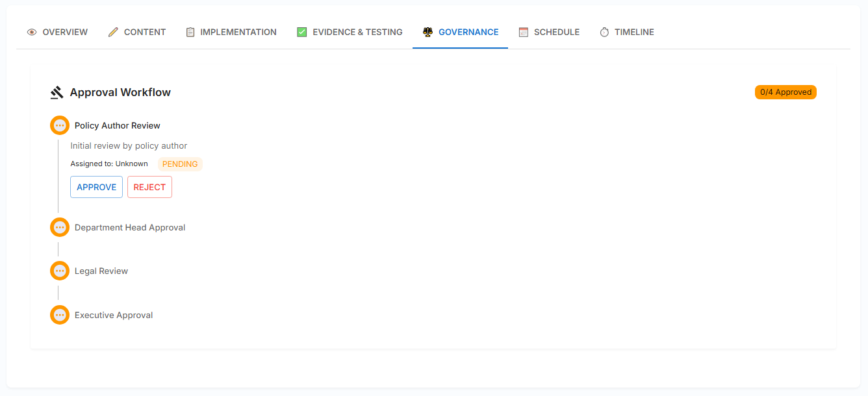Click the green checkmark icon for Evidence & Testing

coord(302,32)
